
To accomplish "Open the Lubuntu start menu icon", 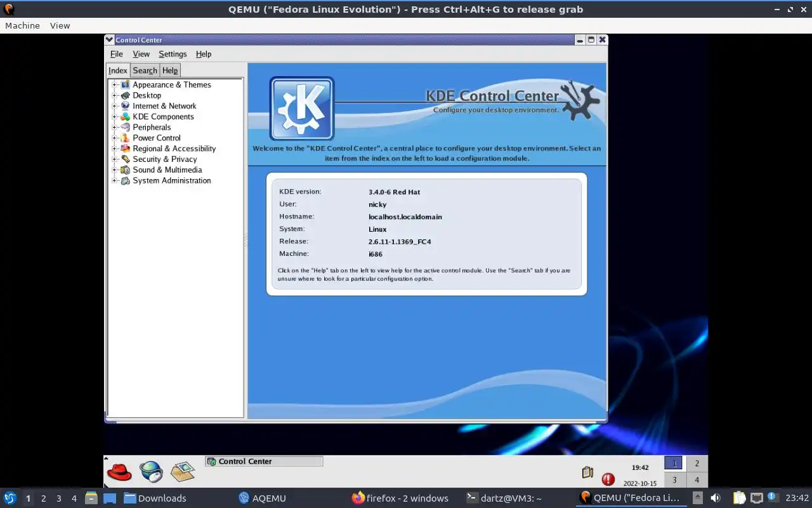I will [x=10, y=498].
